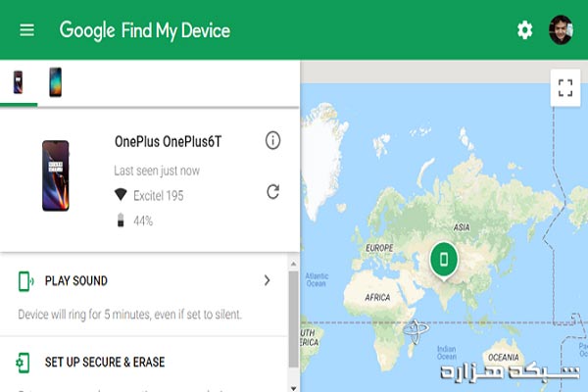
Task: Refresh the device location
Action: tap(272, 192)
